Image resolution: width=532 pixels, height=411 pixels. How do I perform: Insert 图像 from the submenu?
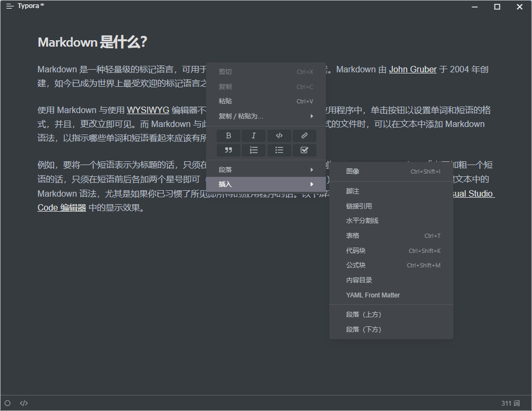point(391,171)
